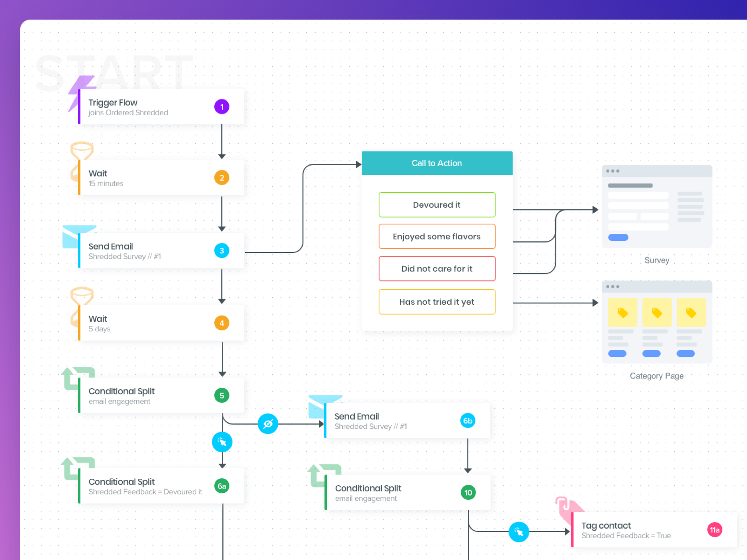Screen dimensions: 747x560
Task: Click the cursor-click circle below Conditional Split 5
Action: click(222, 442)
